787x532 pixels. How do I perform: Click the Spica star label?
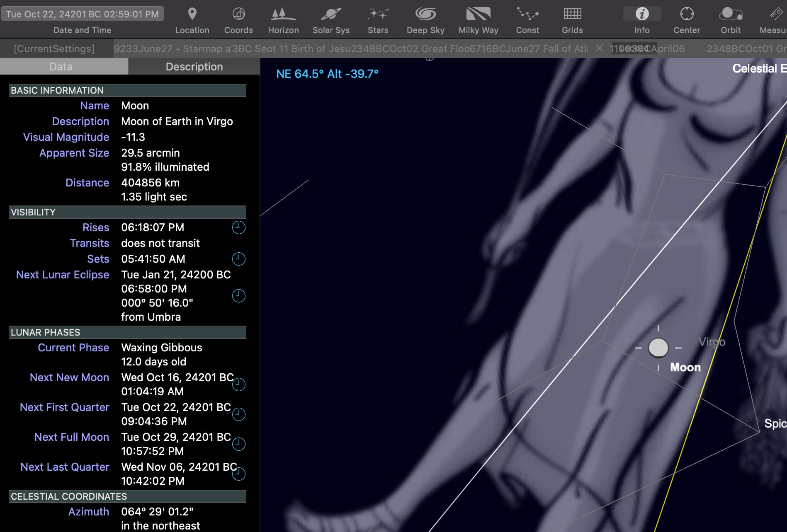tap(775, 423)
